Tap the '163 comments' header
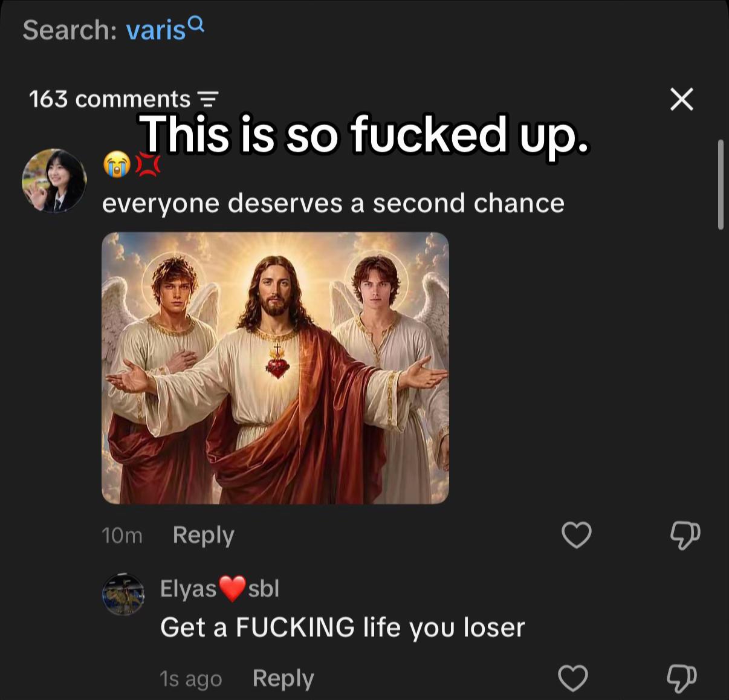729x700 pixels. tap(109, 99)
